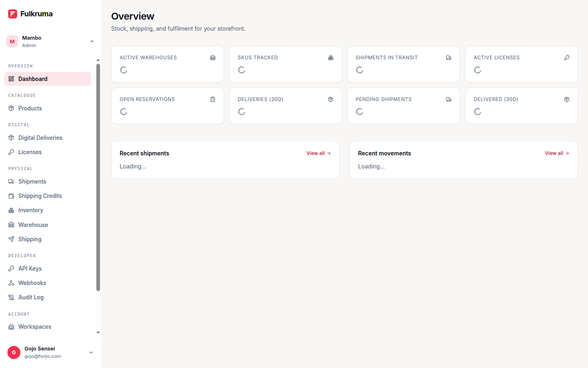Viewport: 588px width, 368px height.
Task: Expand the Mambo workspace switcher chevron
Action: [92, 41]
